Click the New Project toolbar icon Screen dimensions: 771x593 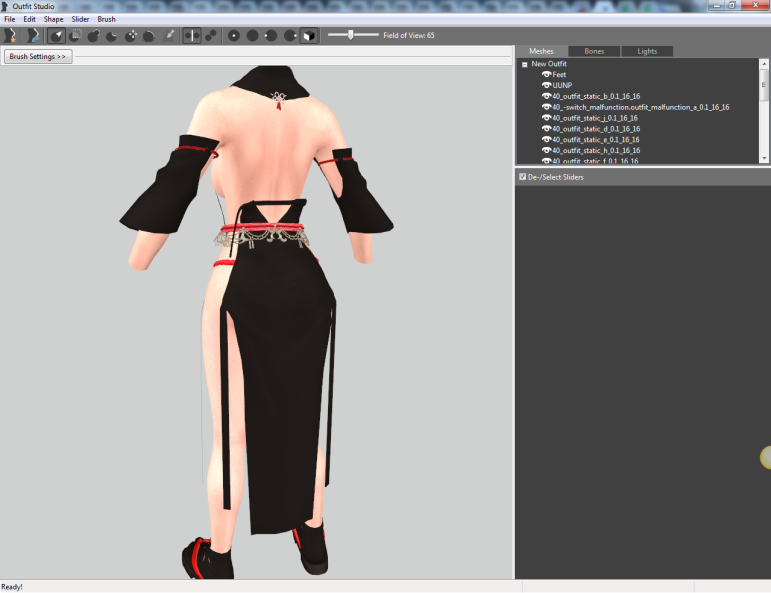tap(9, 35)
